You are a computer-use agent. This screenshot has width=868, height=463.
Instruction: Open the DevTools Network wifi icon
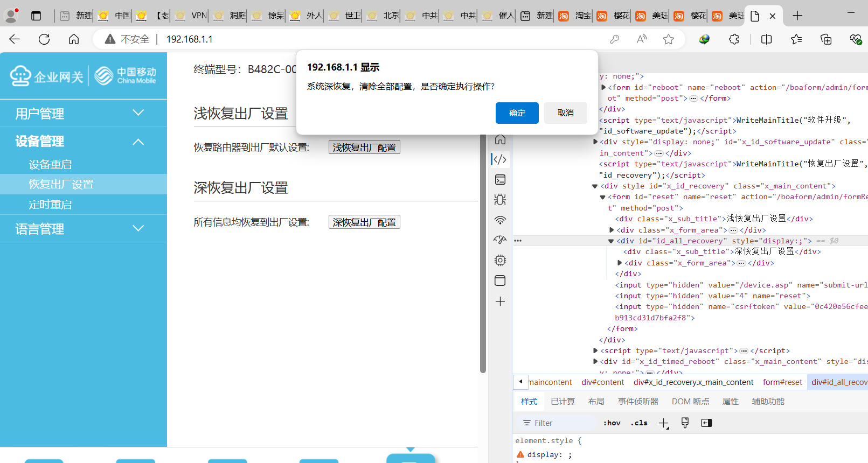[500, 220]
